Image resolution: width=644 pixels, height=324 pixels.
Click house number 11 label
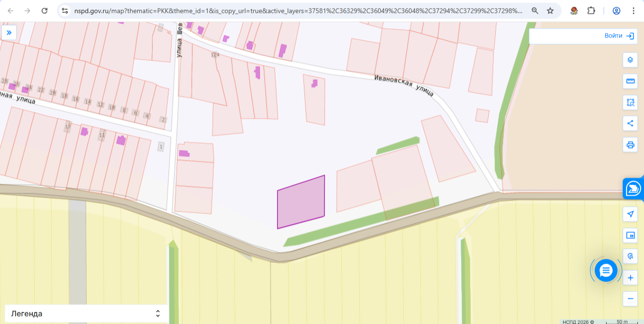[102, 135]
